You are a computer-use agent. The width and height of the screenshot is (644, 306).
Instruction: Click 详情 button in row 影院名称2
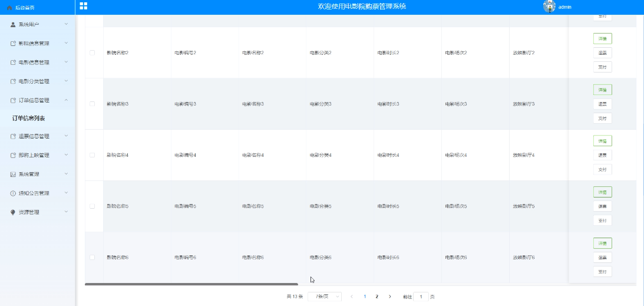(x=603, y=38)
